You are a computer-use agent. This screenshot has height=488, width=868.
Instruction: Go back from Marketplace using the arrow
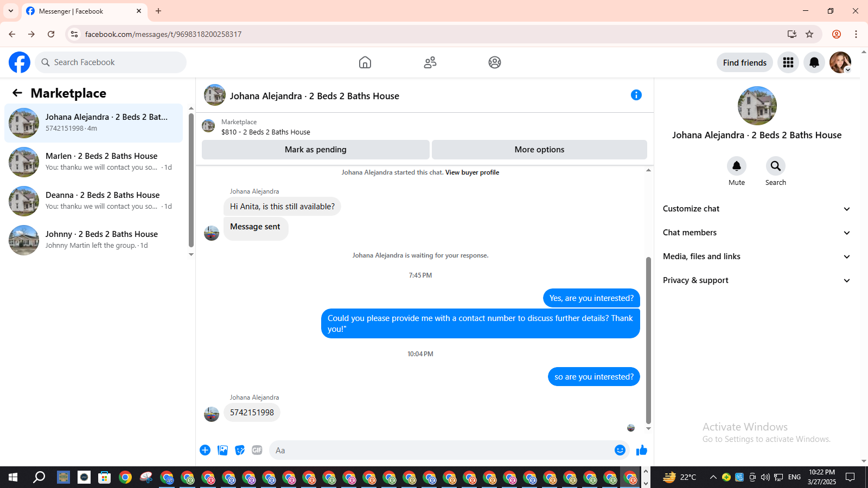(x=17, y=93)
